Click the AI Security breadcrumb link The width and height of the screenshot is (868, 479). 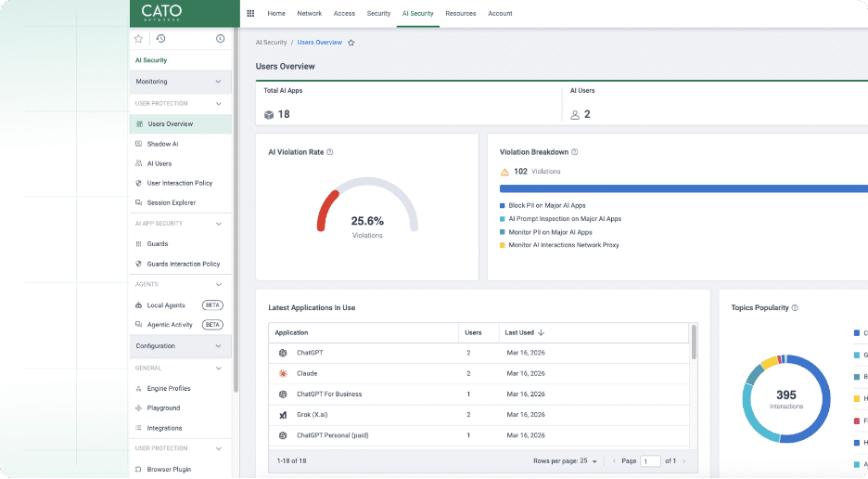pyautogui.click(x=271, y=43)
